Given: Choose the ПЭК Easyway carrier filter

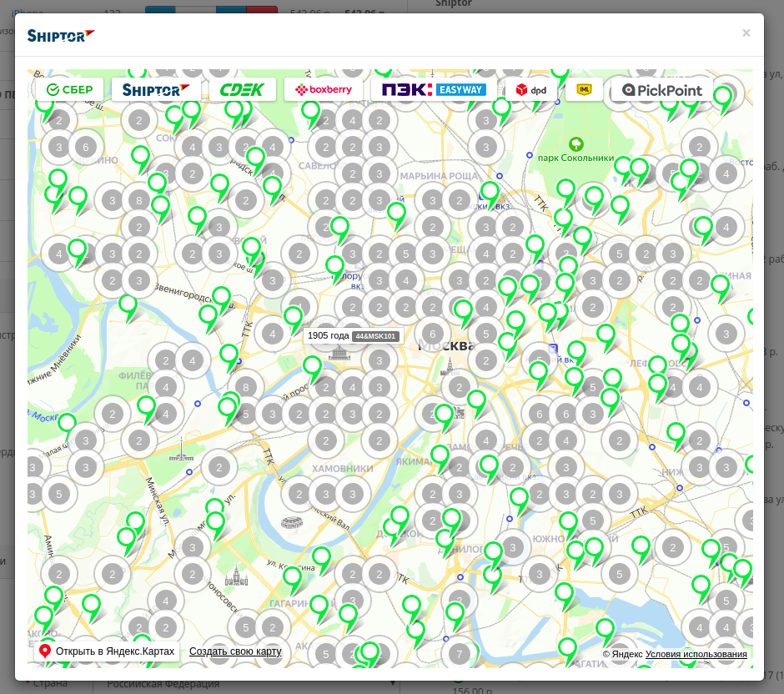Looking at the screenshot, I should pyautogui.click(x=434, y=89).
